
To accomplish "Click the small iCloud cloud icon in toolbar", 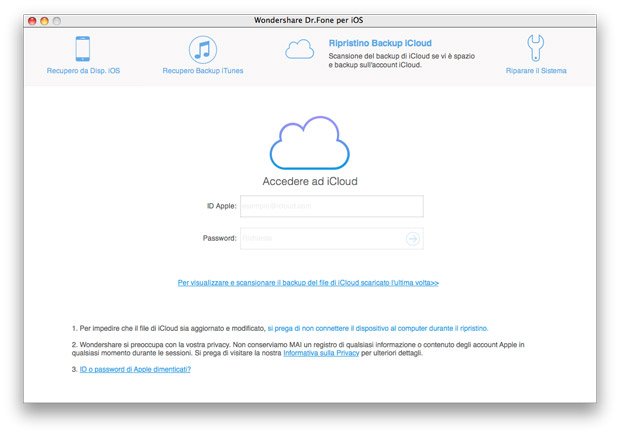I will pyautogui.click(x=299, y=49).
